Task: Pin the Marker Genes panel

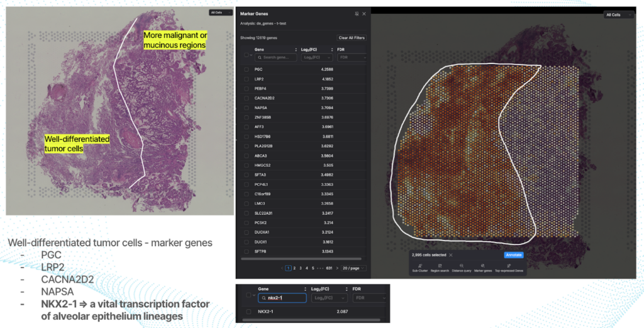Action: 357,13
